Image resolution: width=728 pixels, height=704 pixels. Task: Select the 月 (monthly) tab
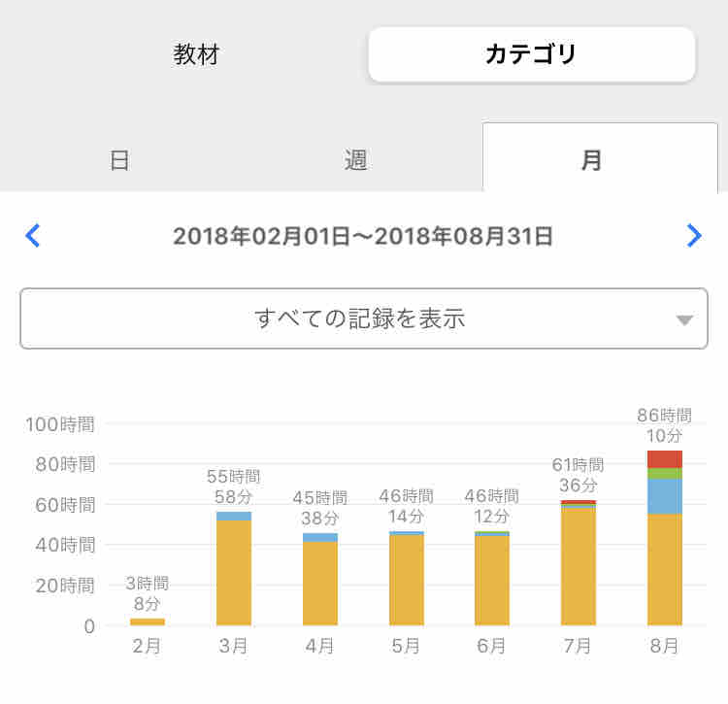tap(600, 159)
